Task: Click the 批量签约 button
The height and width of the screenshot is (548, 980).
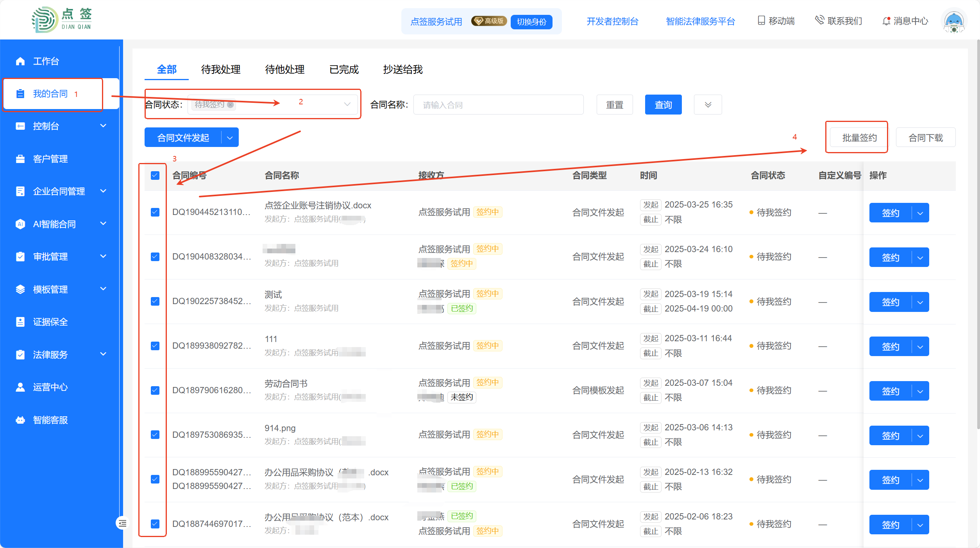Action: coord(859,138)
